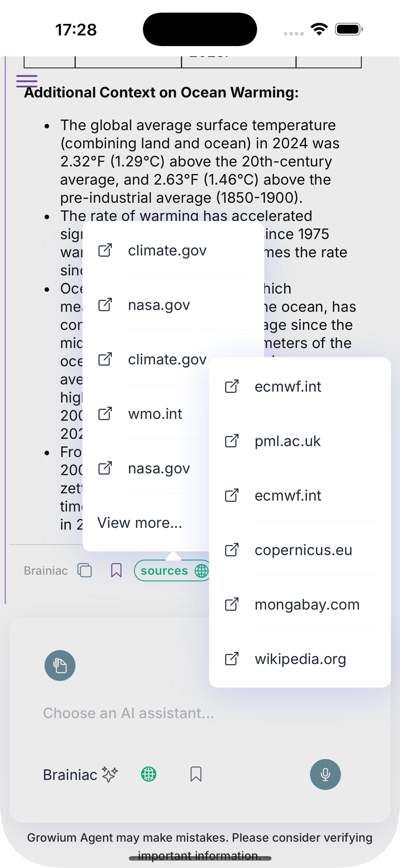The height and width of the screenshot is (868, 400).
Task: Copy the Brainiac response
Action: [x=85, y=570]
